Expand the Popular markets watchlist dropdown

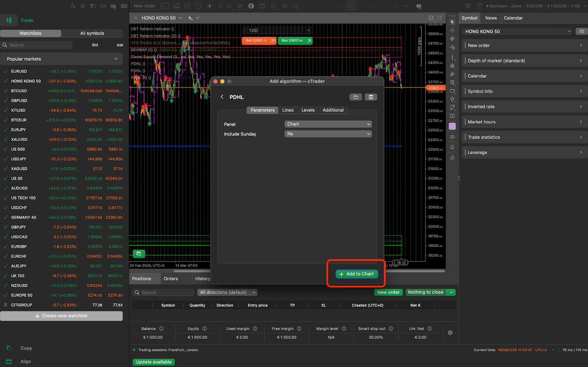(61, 59)
